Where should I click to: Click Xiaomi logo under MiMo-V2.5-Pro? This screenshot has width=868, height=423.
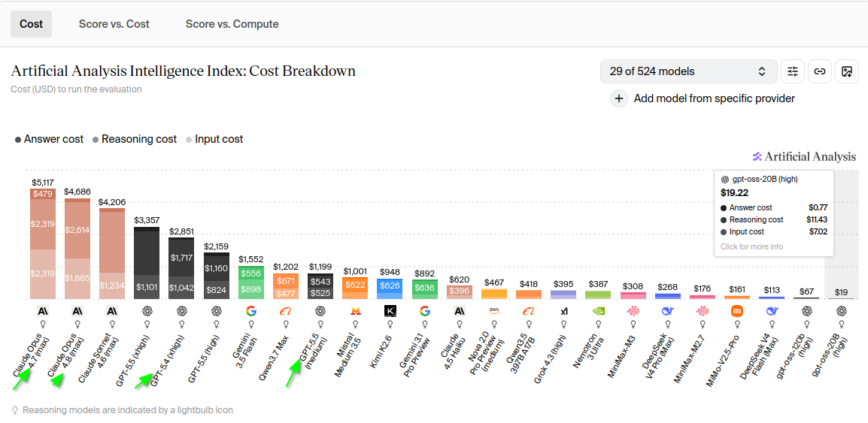coord(737,311)
